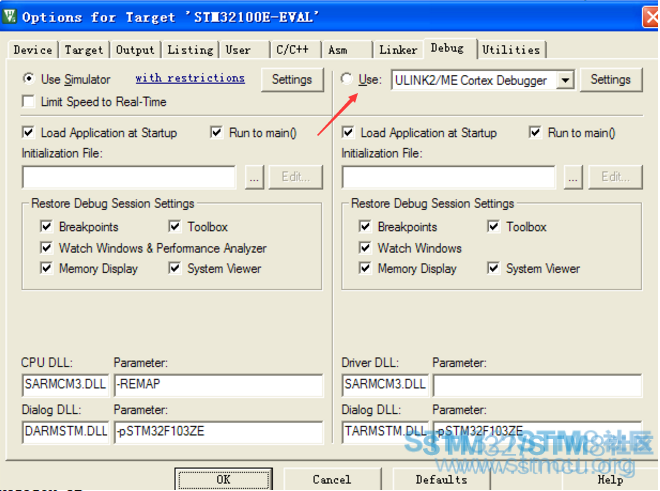
Task: Click the -REMAP parameter field
Action: click(x=218, y=385)
